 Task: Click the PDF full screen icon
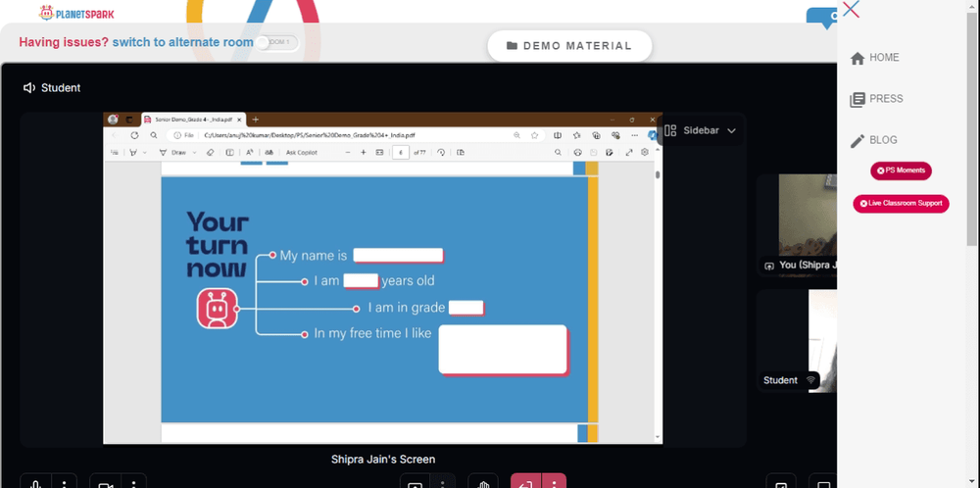(629, 153)
